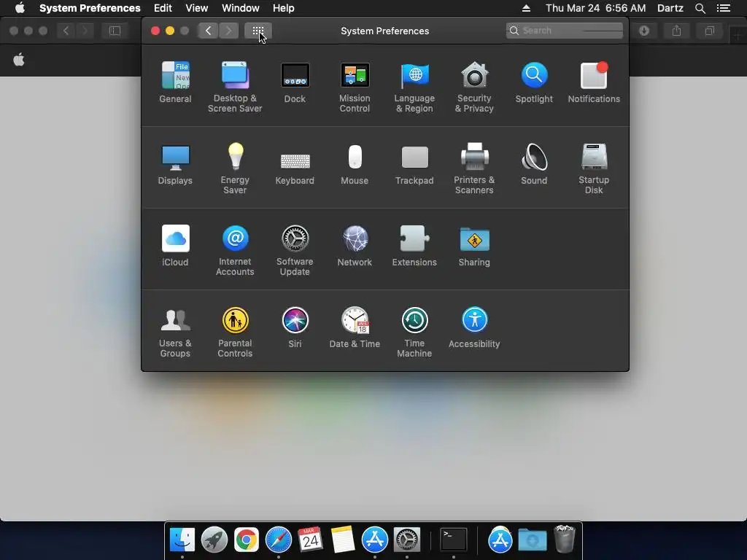This screenshot has width=747, height=560.
Task: Open Notes from the Dock
Action: pyautogui.click(x=343, y=540)
